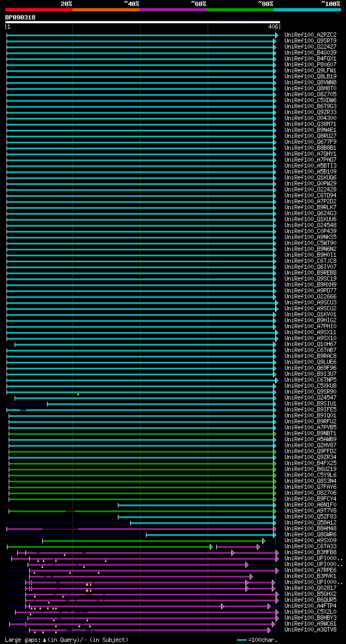The image size is (346, 644).
Task: Click the cyan alignment bar for UniRef100_Q58A12
Action: coord(203,523)
